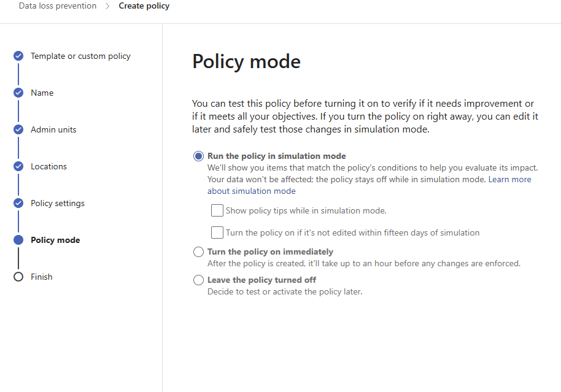Click the Template or custom policy checkmark icon
The image size is (561, 392).
[18, 56]
